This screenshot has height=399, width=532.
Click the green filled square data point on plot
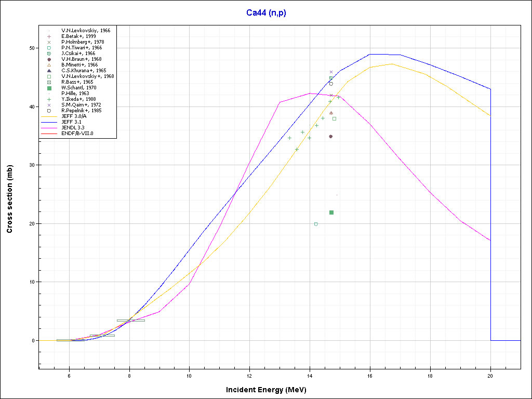point(331,212)
